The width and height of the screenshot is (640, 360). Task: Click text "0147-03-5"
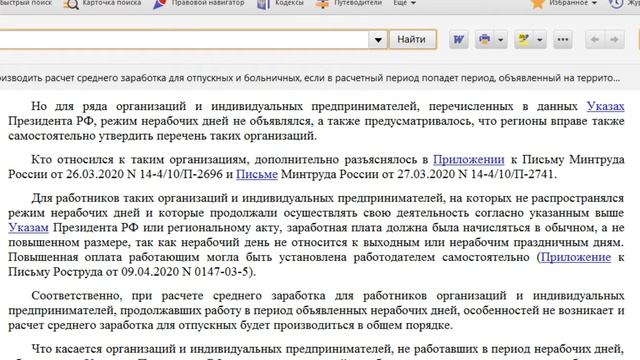point(221,272)
